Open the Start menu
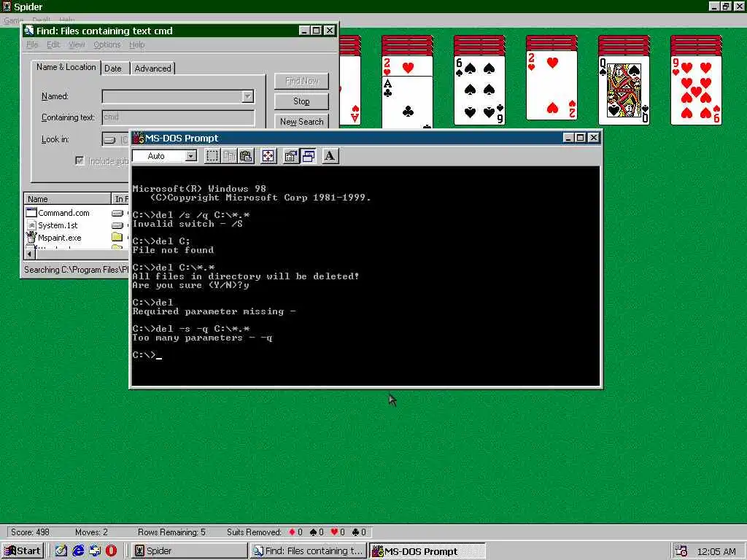The image size is (747, 560). pos(23,551)
